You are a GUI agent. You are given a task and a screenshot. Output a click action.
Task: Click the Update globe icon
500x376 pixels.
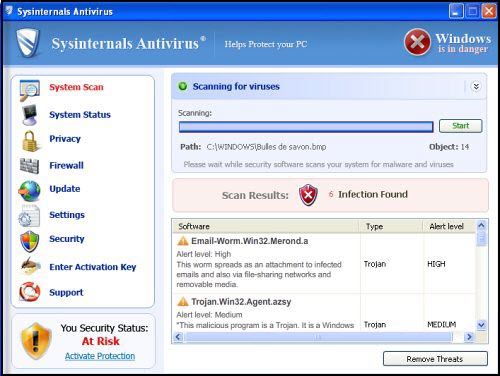pyautogui.click(x=29, y=191)
